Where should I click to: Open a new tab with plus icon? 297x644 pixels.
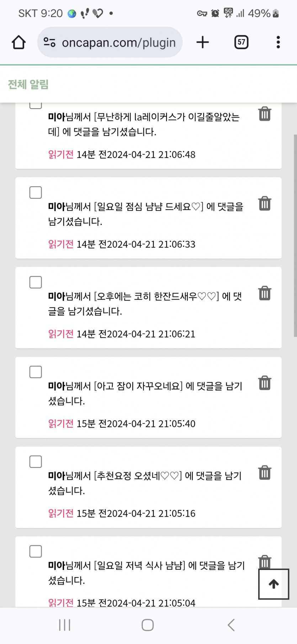203,42
